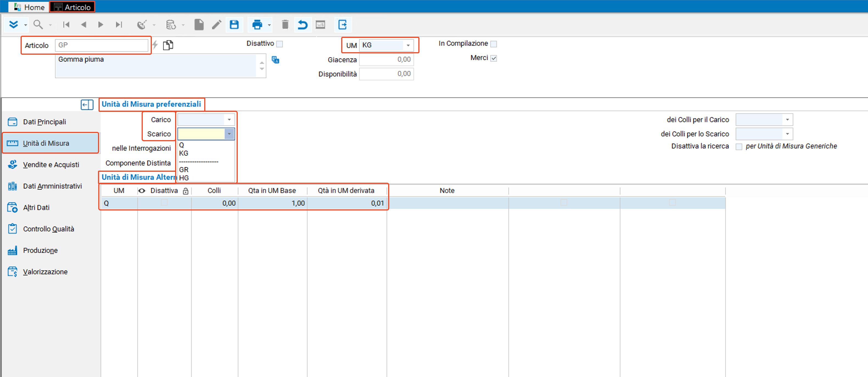Screen dimensions: 868x377
Task: Toggle the In Compilazione checkbox
Action: click(494, 44)
